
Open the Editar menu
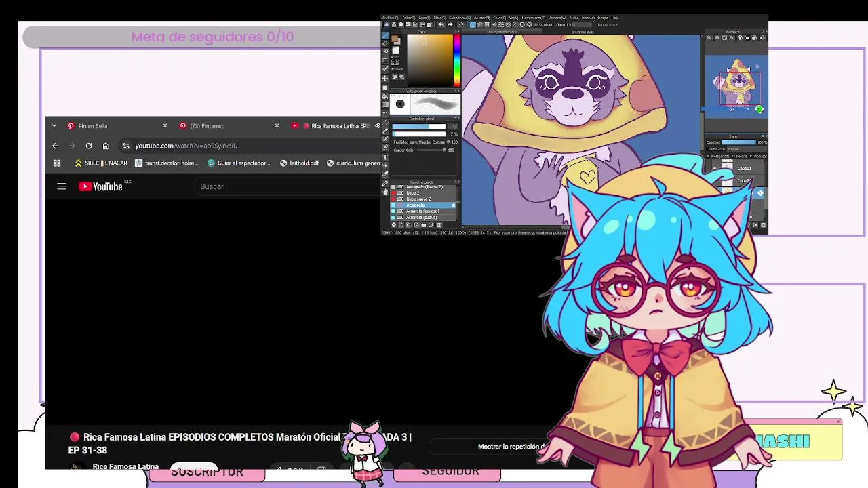coord(409,18)
